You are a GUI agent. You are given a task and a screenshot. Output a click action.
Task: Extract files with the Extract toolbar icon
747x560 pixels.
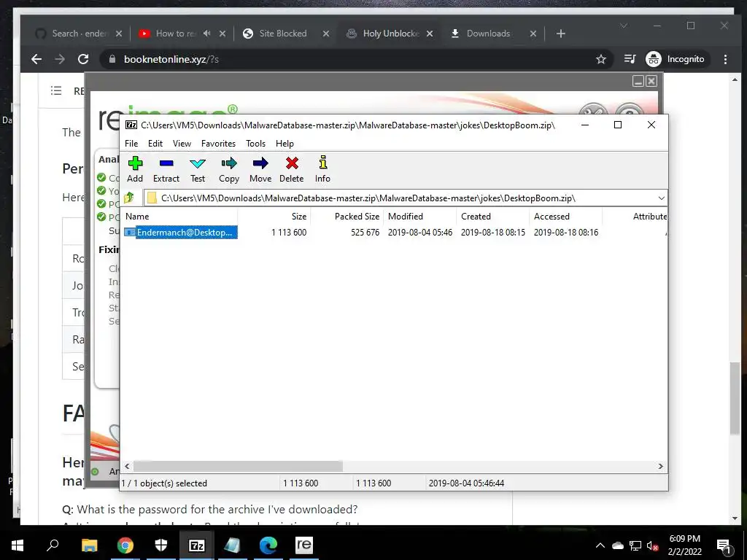tap(166, 169)
